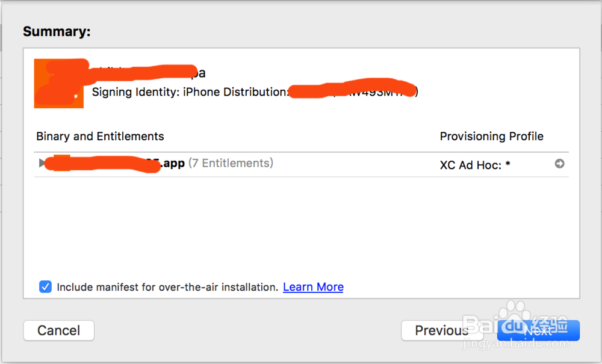Proceed by clicking the Next button

pos(538,330)
